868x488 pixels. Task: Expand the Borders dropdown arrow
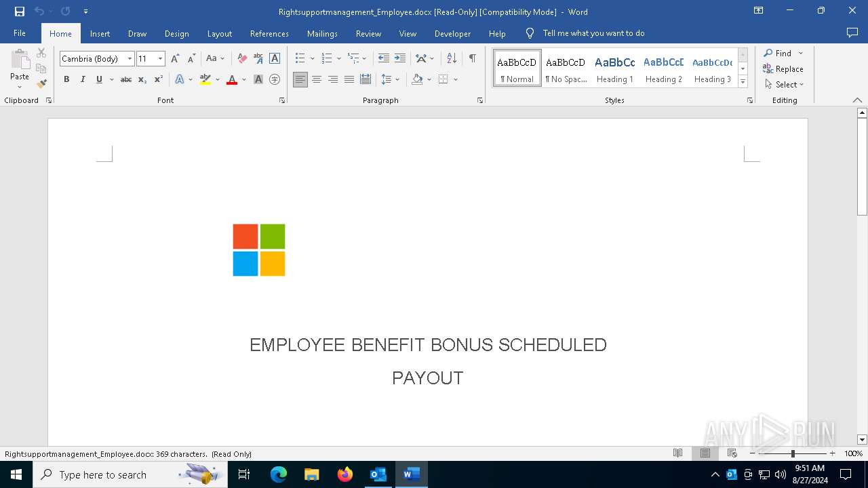coord(456,79)
